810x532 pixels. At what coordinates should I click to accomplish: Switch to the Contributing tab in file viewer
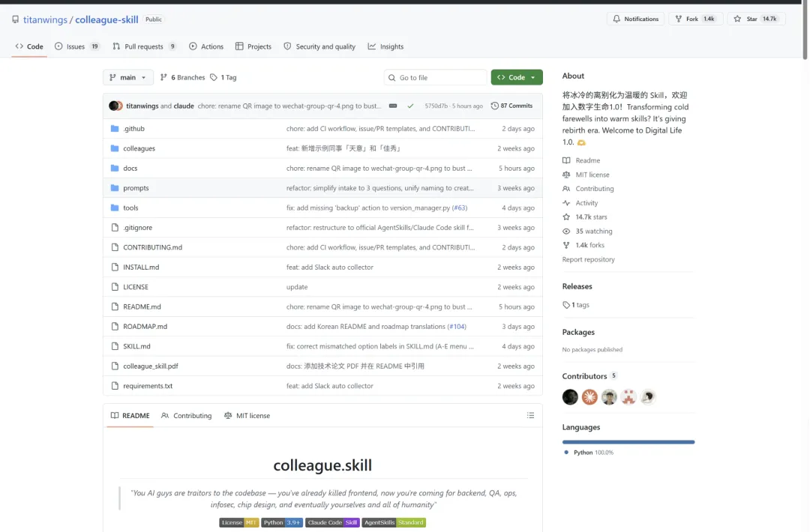pyautogui.click(x=187, y=416)
